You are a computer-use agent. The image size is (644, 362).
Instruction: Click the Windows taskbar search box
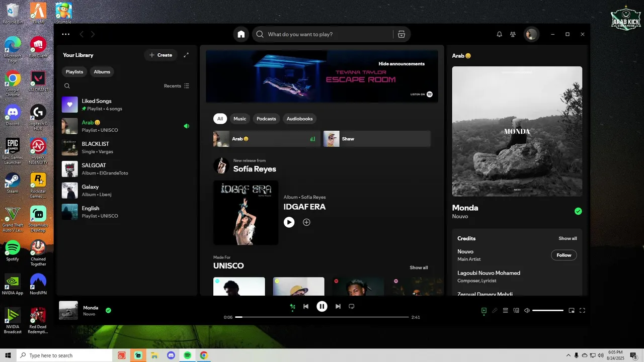(x=64, y=355)
